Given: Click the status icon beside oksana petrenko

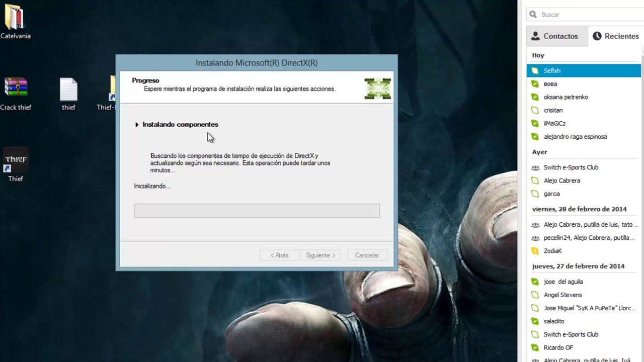Looking at the screenshot, I should coord(535,97).
